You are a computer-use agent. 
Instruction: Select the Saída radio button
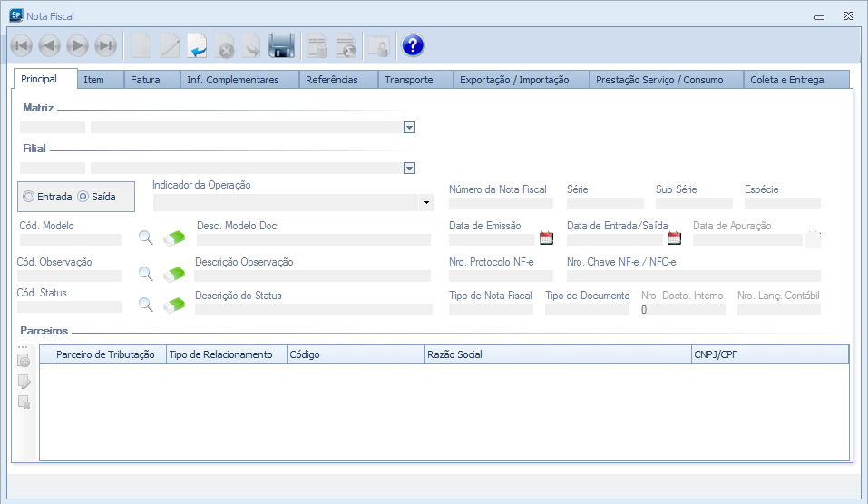pyautogui.click(x=83, y=197)
